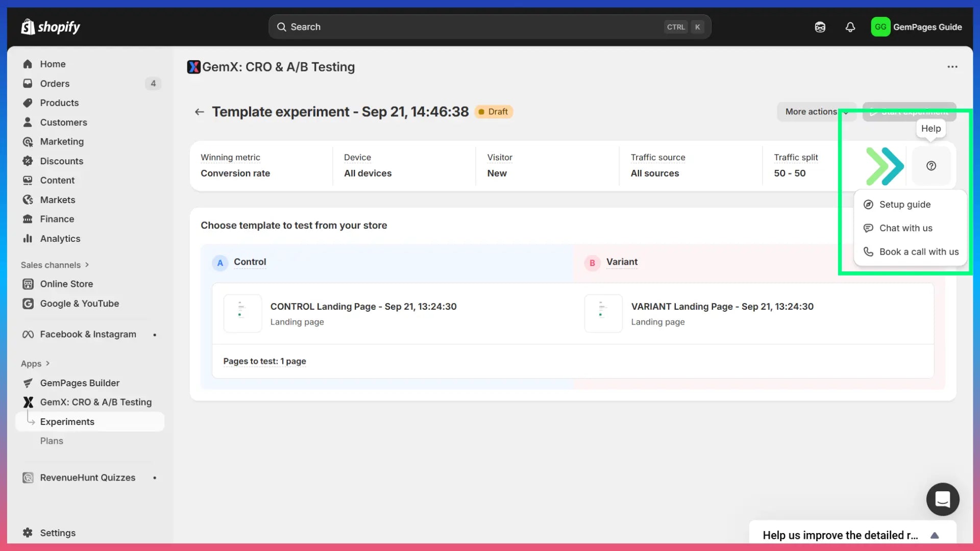980x551 pixels.
Task: Open Plans under GemX app
Action: [52, 441]
